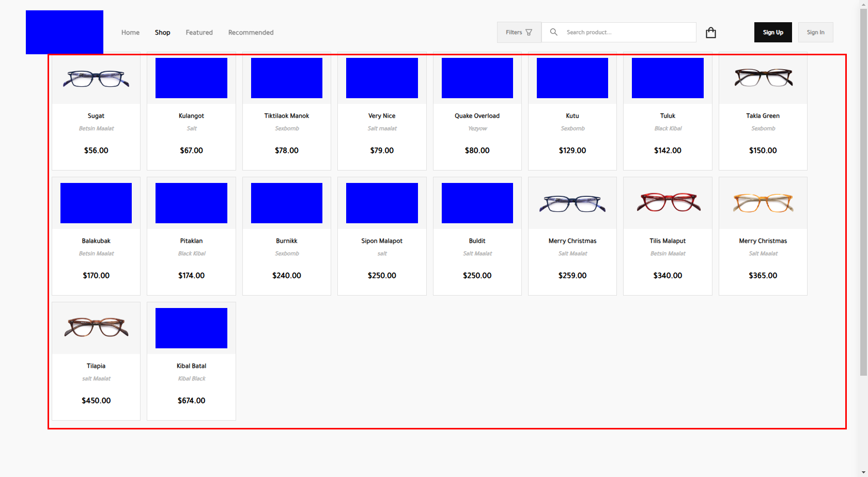The image size is (868, 477).
Task: Open the Featured page link
Action: coord(199,33)
